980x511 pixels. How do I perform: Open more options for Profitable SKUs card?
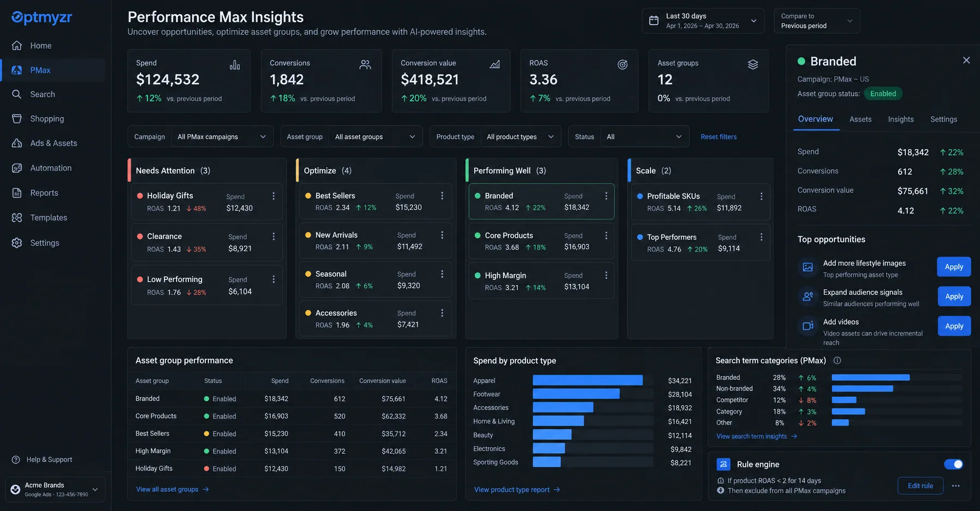761,196
